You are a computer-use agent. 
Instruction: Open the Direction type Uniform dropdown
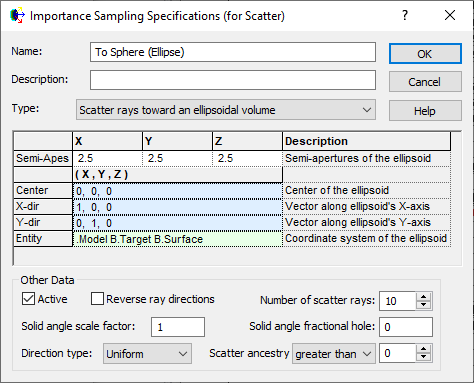(147, 354)
